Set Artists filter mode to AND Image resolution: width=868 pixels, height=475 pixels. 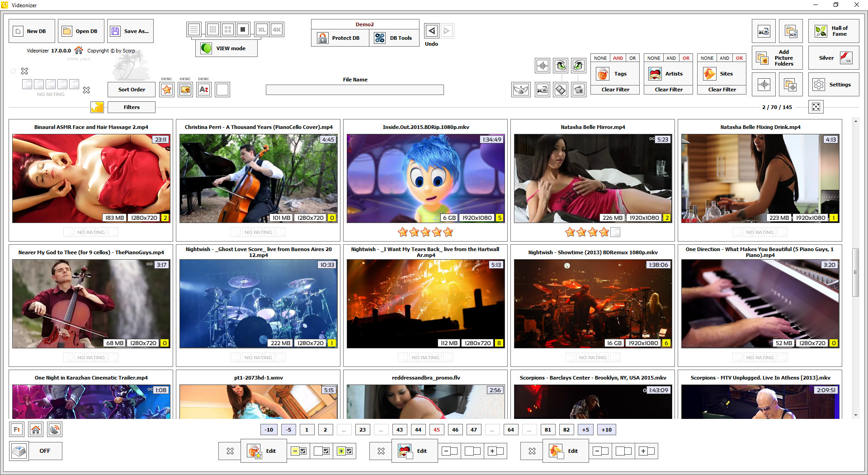pyautogui.click(x=671, y=58)
